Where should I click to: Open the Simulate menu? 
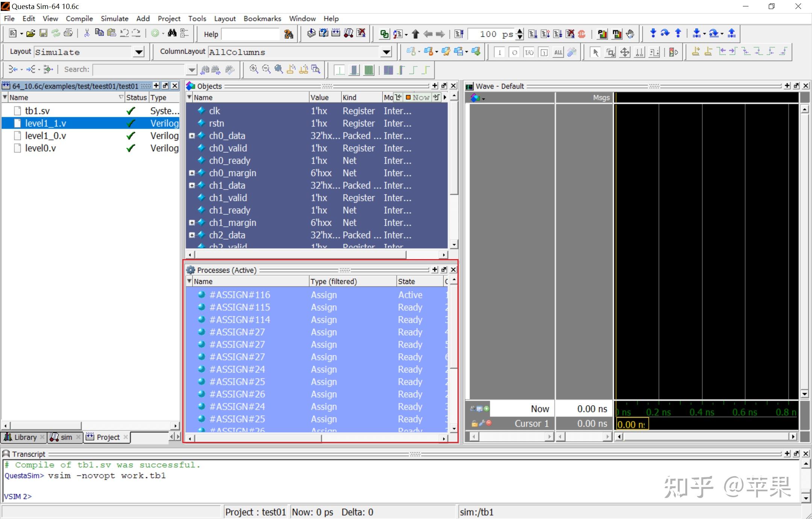[114, 18]
